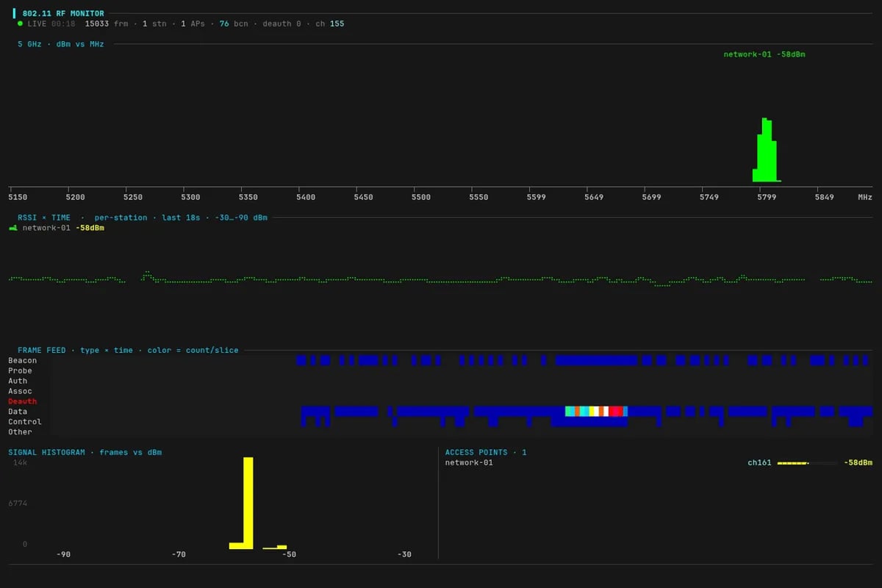Click the -50 histogram axis label
Viewport: 882px width, 588px height.
click(290, 554)
